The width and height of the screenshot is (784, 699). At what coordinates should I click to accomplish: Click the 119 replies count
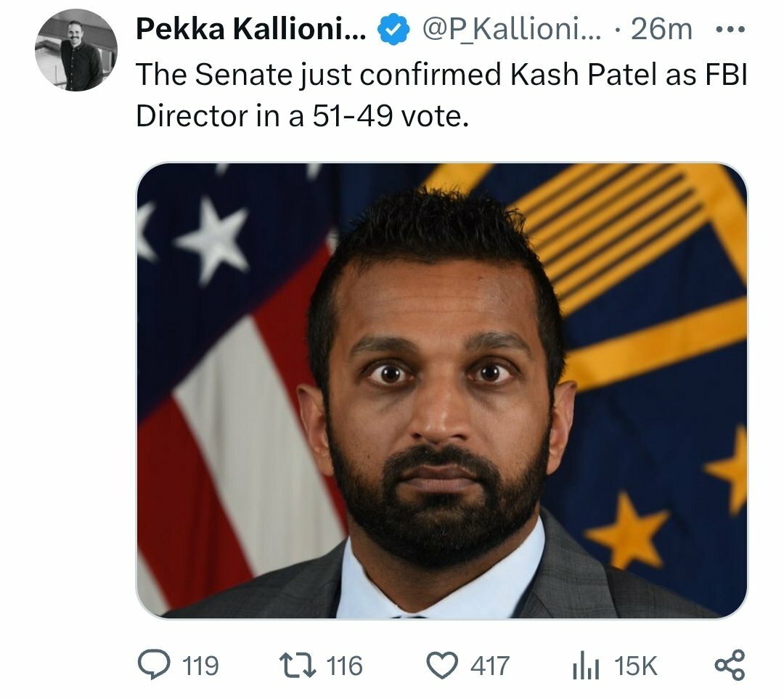(x=200, y=666)
